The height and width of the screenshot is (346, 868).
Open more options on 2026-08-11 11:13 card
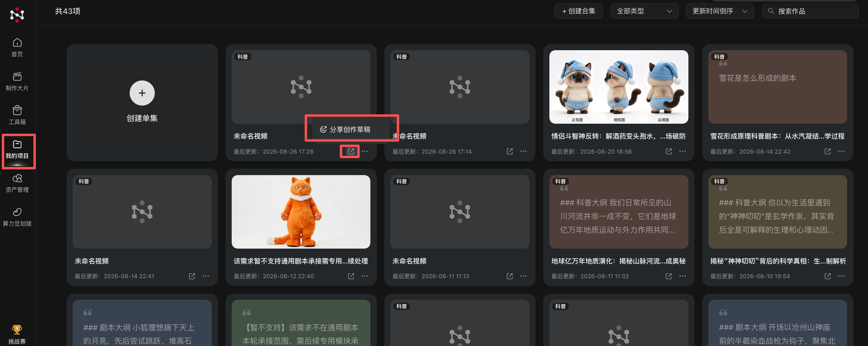click(x=523, y=276)
